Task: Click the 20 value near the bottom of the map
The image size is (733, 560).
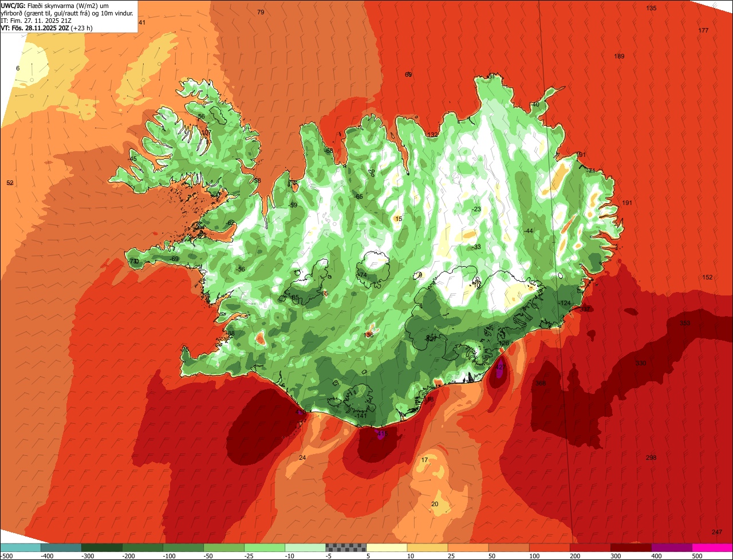Action: [x=435, y=504]
